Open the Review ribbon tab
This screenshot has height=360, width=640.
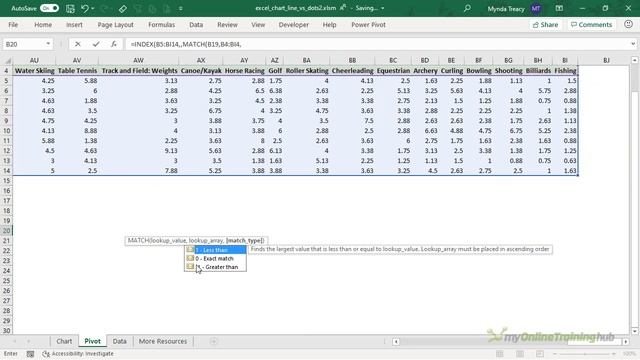coord(227,25)
